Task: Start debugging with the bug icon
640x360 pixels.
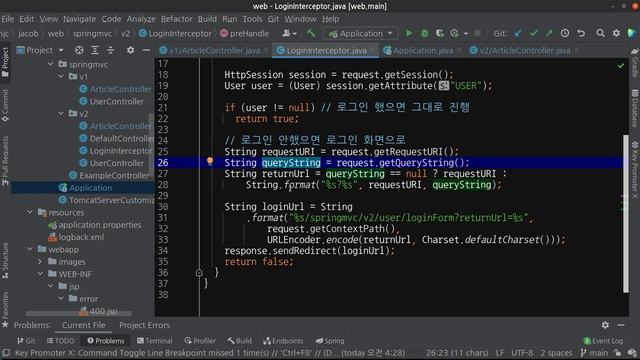Action: click(x=424, y=33)
